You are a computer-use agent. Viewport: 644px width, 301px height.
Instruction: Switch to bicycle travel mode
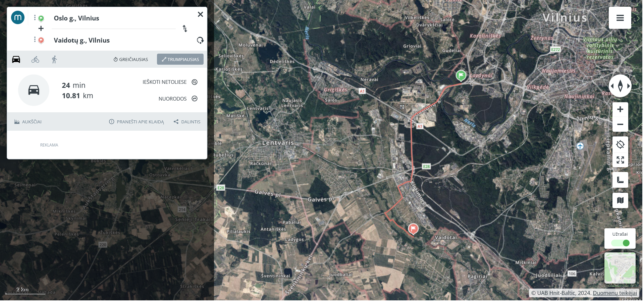(x=35, y=60)
